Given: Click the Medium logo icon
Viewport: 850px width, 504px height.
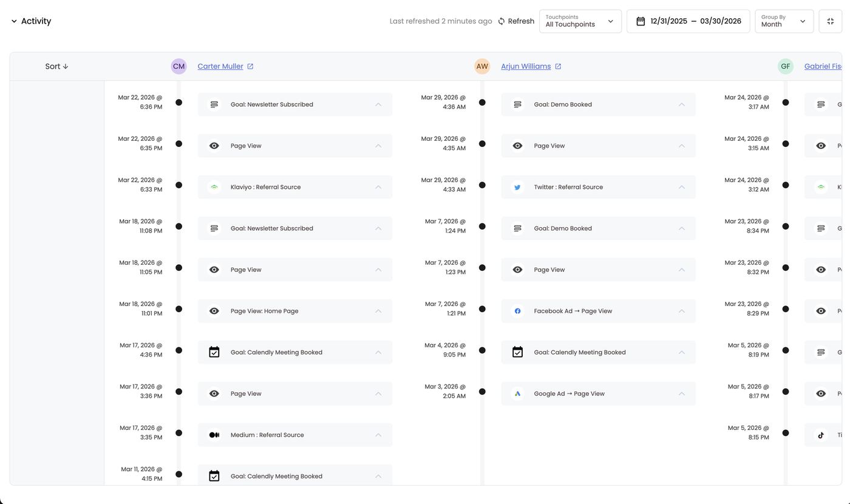Looking at the screenshot, I should (x=214, y=435).
